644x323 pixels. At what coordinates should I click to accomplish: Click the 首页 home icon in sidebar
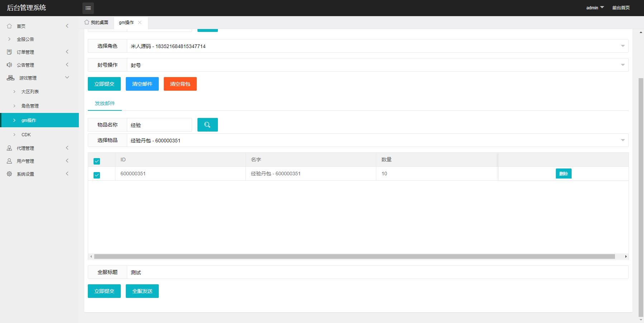pos(9,26)
